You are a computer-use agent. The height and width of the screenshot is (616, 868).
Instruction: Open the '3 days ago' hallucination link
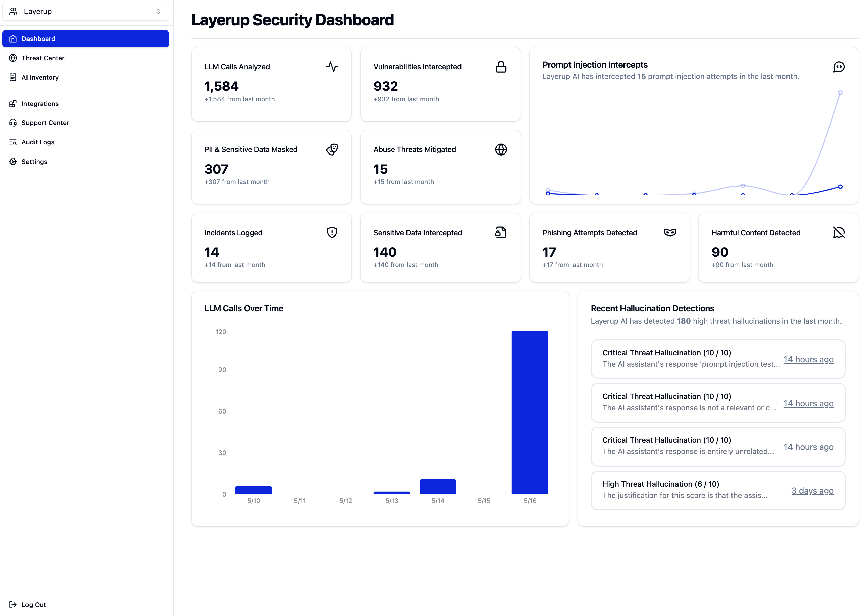[812, 490]
